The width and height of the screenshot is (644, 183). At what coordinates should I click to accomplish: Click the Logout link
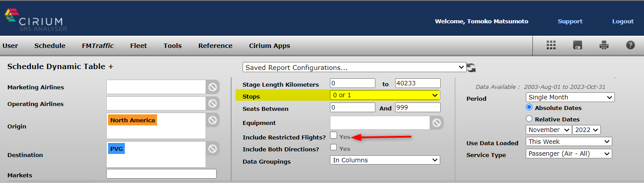coord(623,21)
